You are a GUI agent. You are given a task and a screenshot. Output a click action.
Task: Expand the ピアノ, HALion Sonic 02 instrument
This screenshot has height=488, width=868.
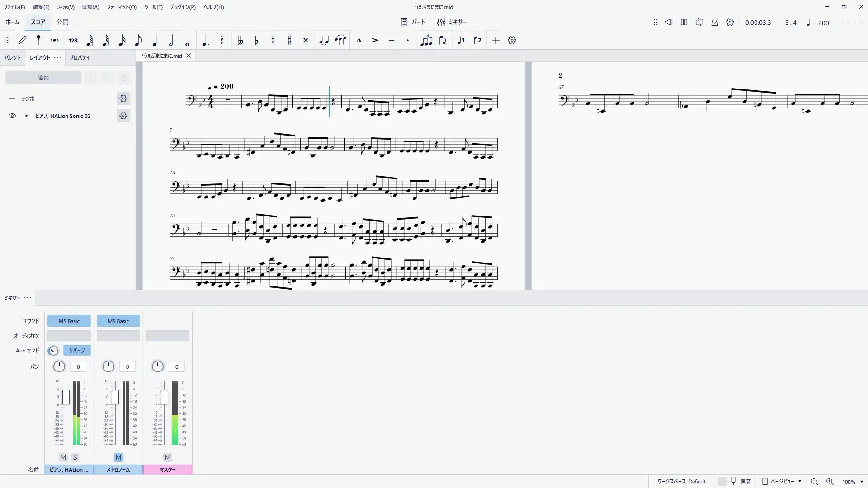(26, 116)
